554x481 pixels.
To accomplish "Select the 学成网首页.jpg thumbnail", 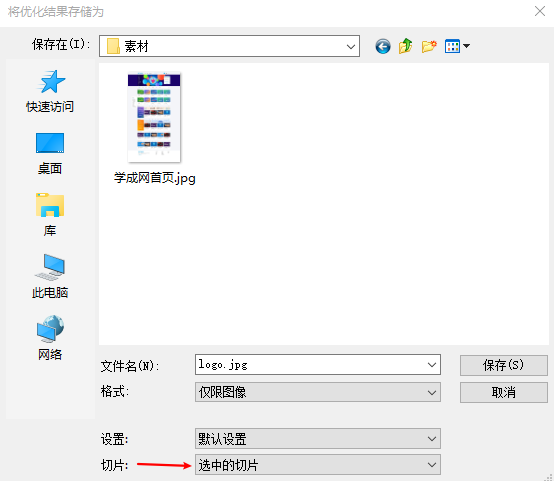I will click(154, 128).
